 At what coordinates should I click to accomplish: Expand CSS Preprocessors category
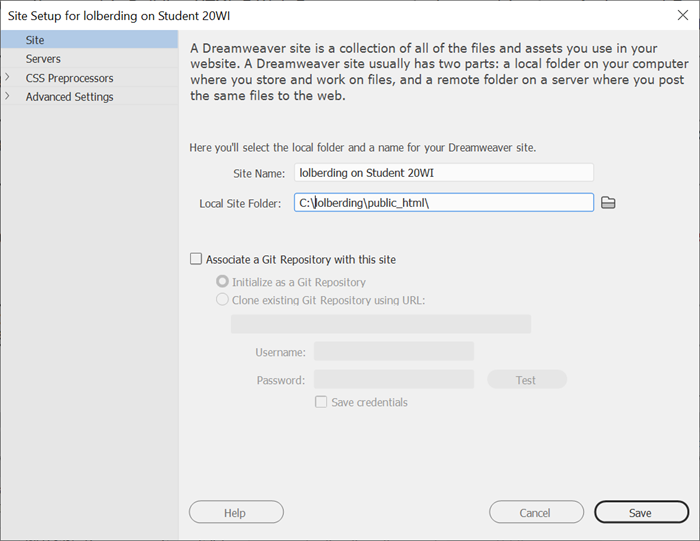pos(7,77)
